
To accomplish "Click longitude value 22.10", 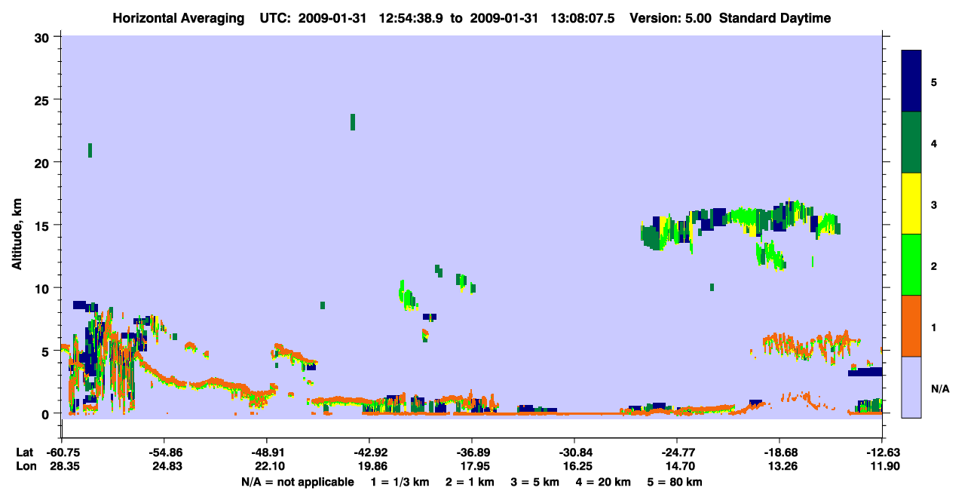I will click(x=269, y=466).
